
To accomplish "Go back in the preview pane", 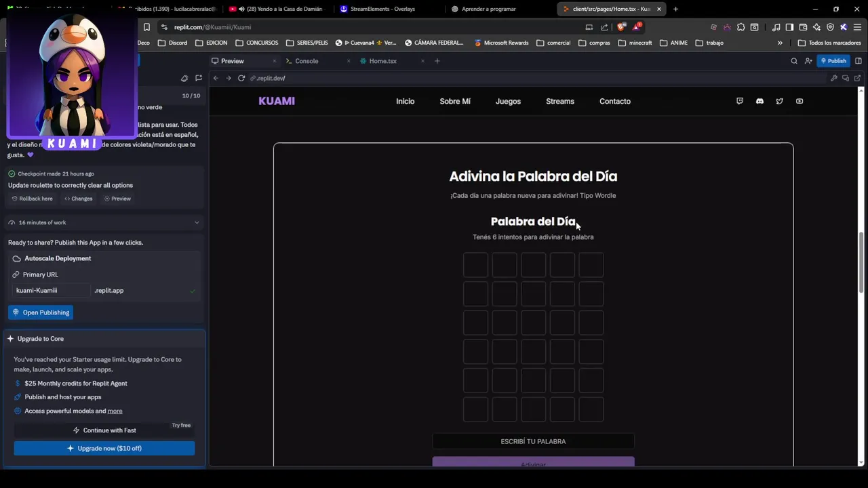I will [x=216, y=78].
